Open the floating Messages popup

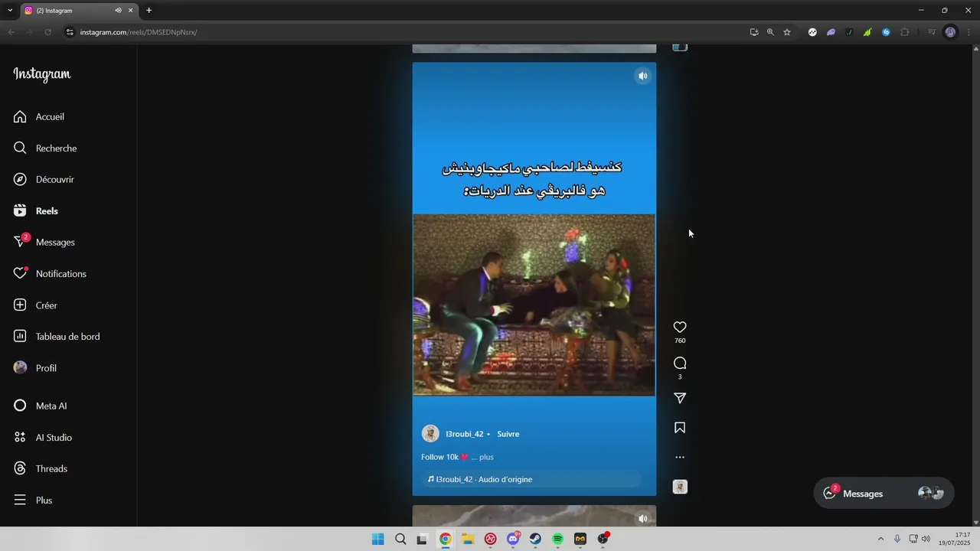[x=884, y=494]
